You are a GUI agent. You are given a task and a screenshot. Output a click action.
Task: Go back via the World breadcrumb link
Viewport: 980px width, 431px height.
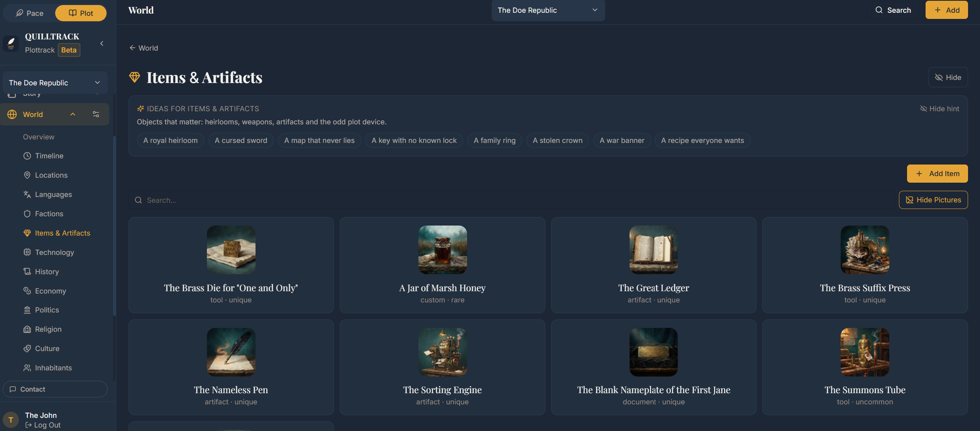point(143,48)
